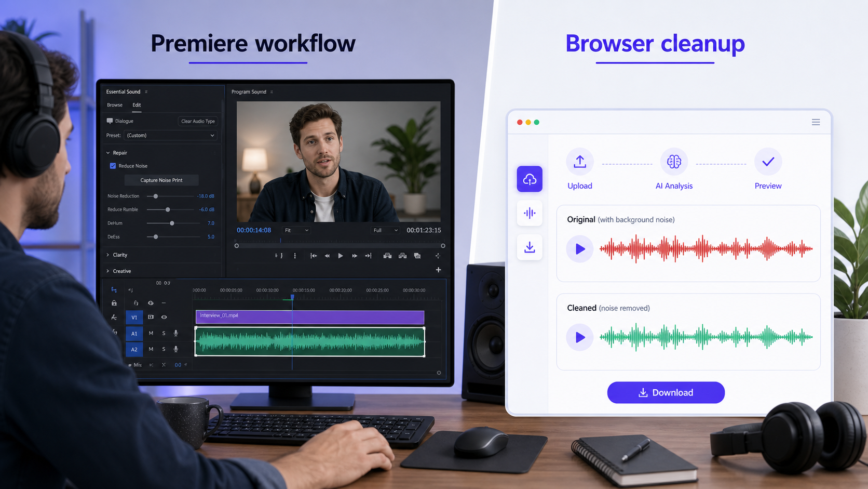This screenshot has width=868, height=489.
Task: Click Capture Noise Print button
Action: [x=161, y=180]
